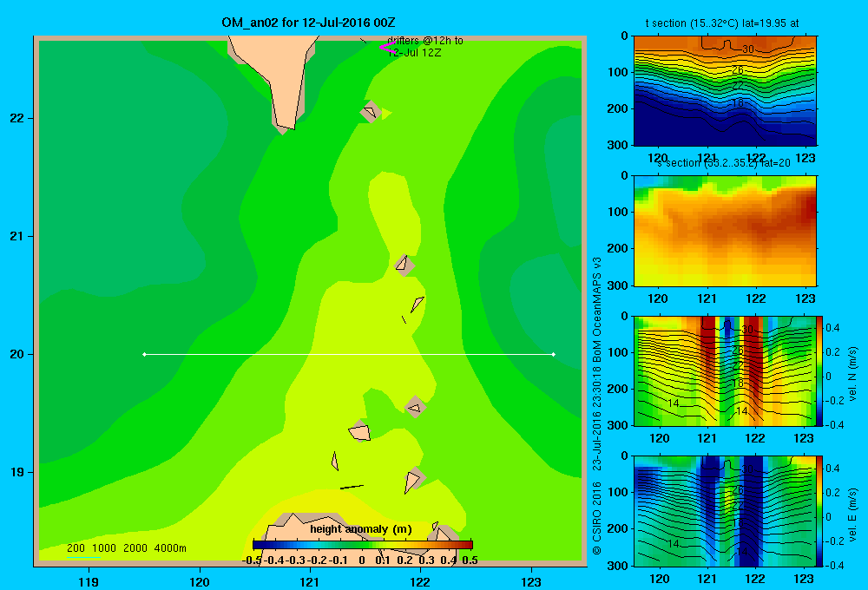The height and width of the screenshot is (590, 868).
Task: Click the 'vel. N (m/s)' axis label
Action: [x=853, y=373]
